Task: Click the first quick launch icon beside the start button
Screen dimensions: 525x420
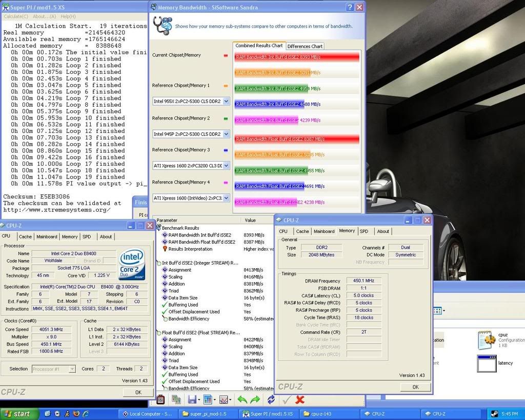Action: pyautogui.click(x=48, y=414)
